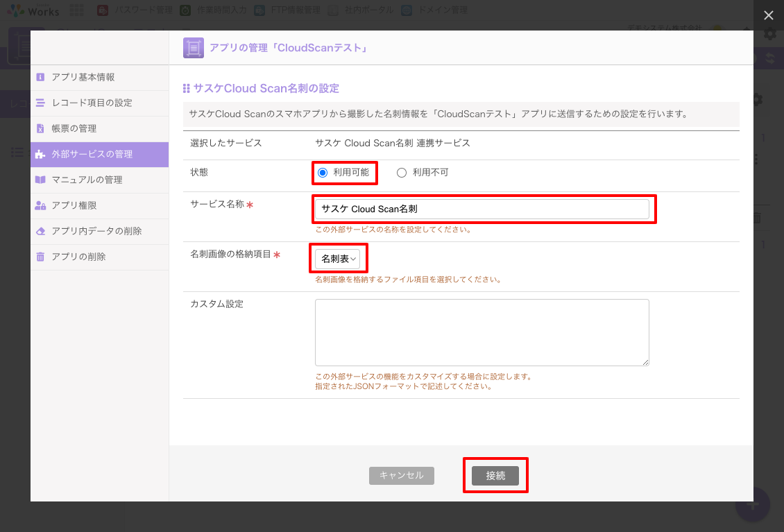This screenshot has height=532, width=784.
Task: Click the マニュアルの管理 book icon
Action: pos(40,180)
